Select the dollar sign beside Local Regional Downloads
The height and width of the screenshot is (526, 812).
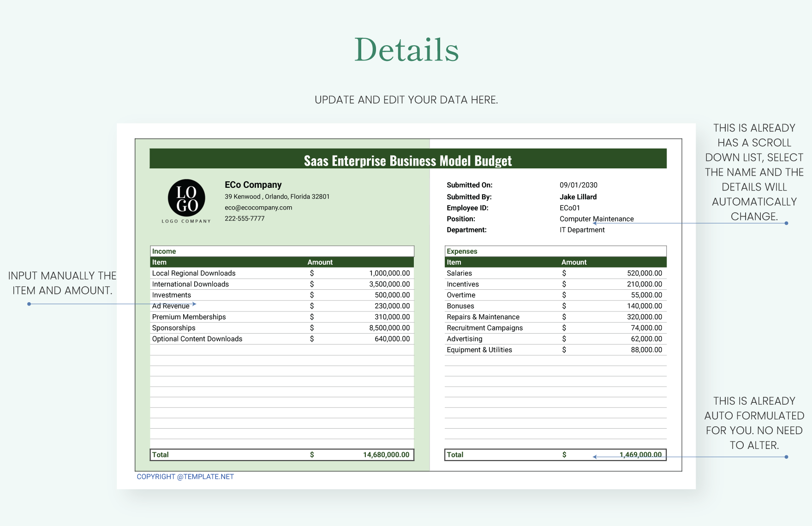(312, 273)
